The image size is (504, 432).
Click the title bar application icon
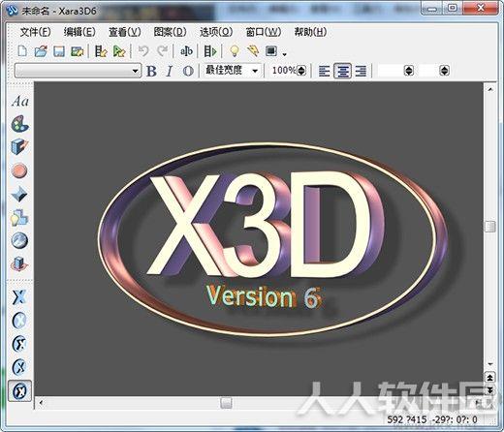12,11
